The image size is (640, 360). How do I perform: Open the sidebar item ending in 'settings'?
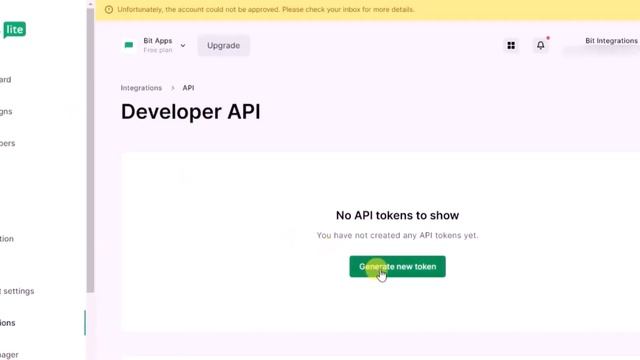tap(17, 291)
